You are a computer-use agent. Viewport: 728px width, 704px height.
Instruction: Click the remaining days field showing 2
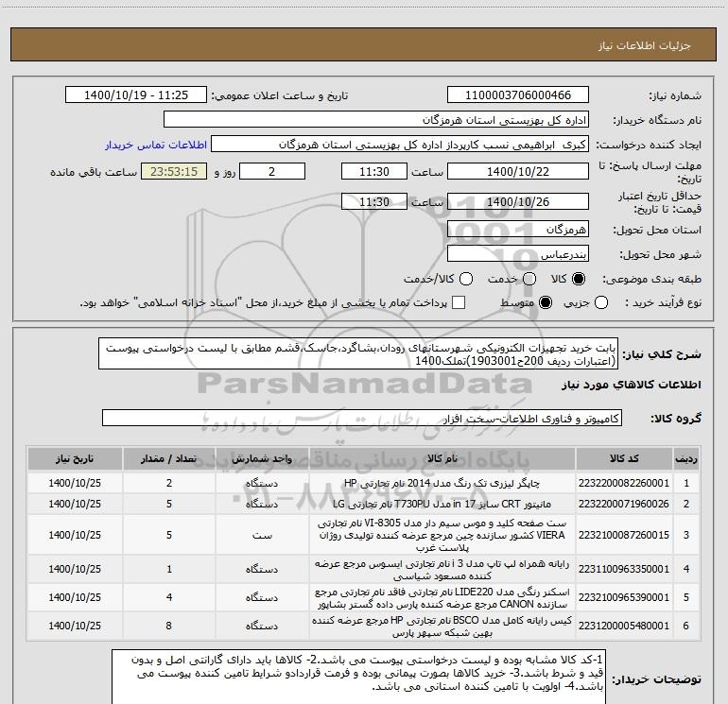click(272, 171)
